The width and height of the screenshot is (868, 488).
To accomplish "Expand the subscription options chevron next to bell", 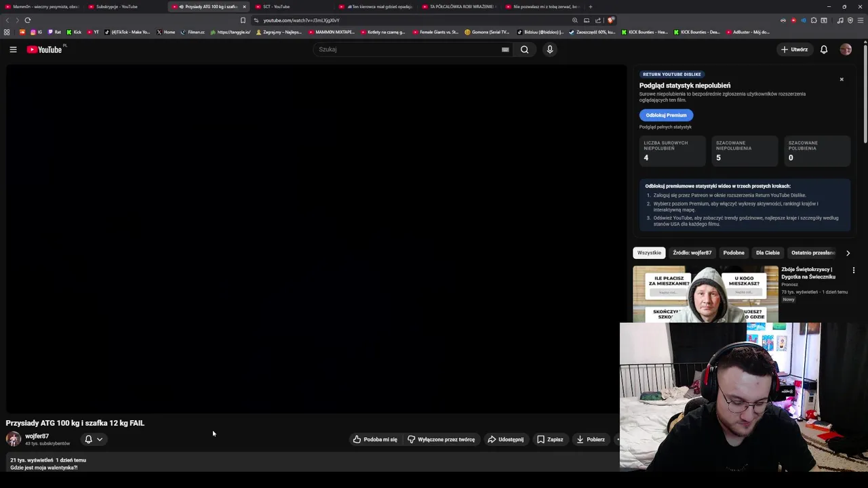I will tap(100, 439).
